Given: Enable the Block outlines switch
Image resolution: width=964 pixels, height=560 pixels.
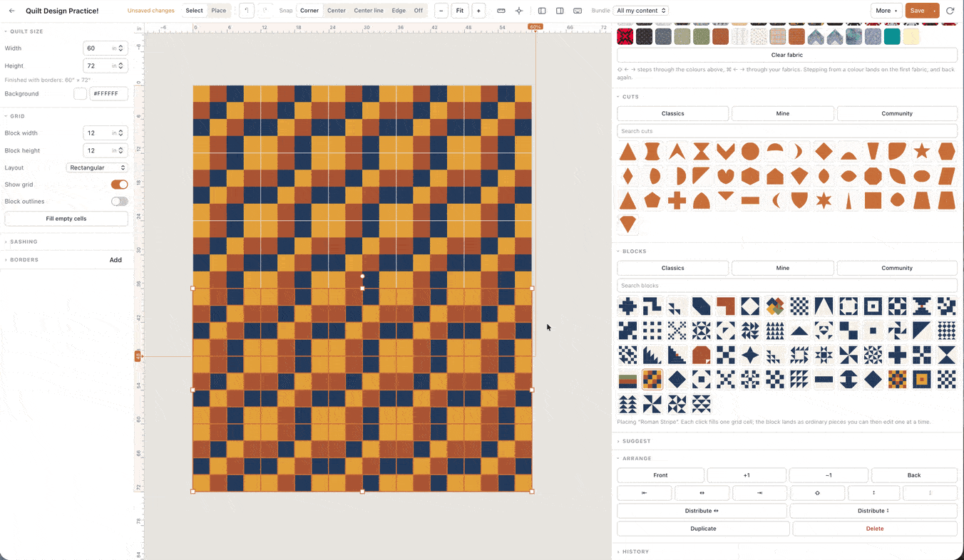Looking at the screenshot, I should click(119, 202).
